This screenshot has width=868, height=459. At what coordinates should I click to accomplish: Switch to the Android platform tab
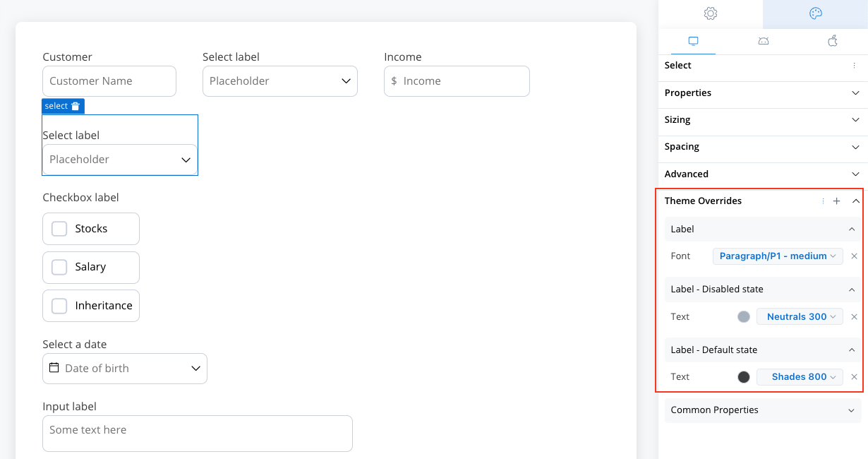point(764,41)
